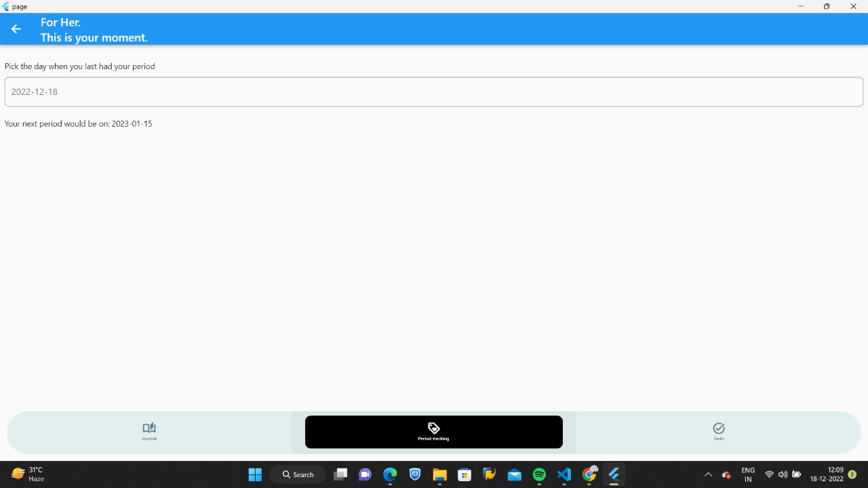
Task: Change the ENG IN input language
Action: click(x=747, y=474)
